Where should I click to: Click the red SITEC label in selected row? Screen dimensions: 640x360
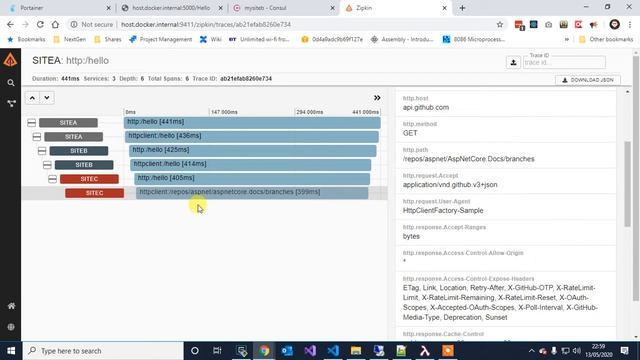tap(94, 193)
